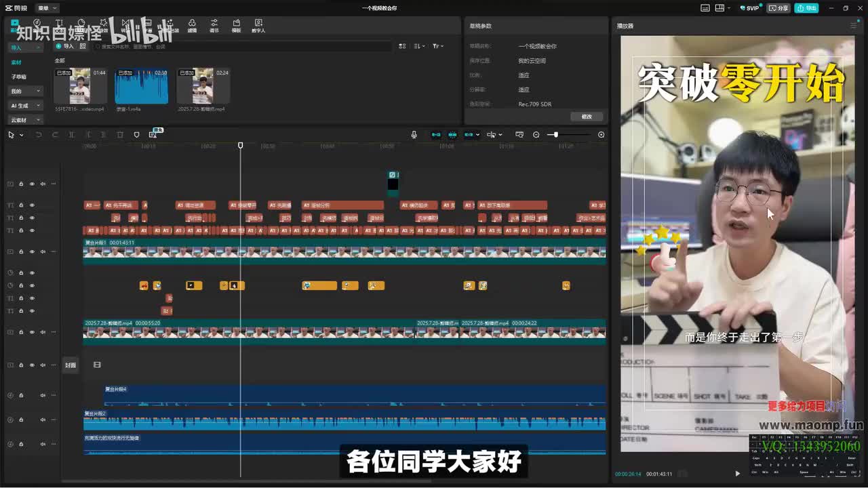Toggle media view layout icon
The height and width of the screenshot is (488, 868).
[402, 46]
